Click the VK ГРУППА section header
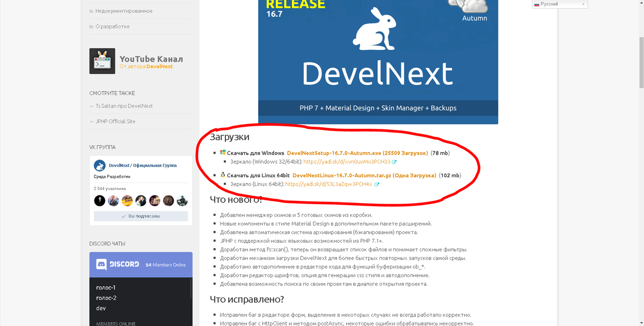This screenshot has height=326, width=644. coord(103,147)
